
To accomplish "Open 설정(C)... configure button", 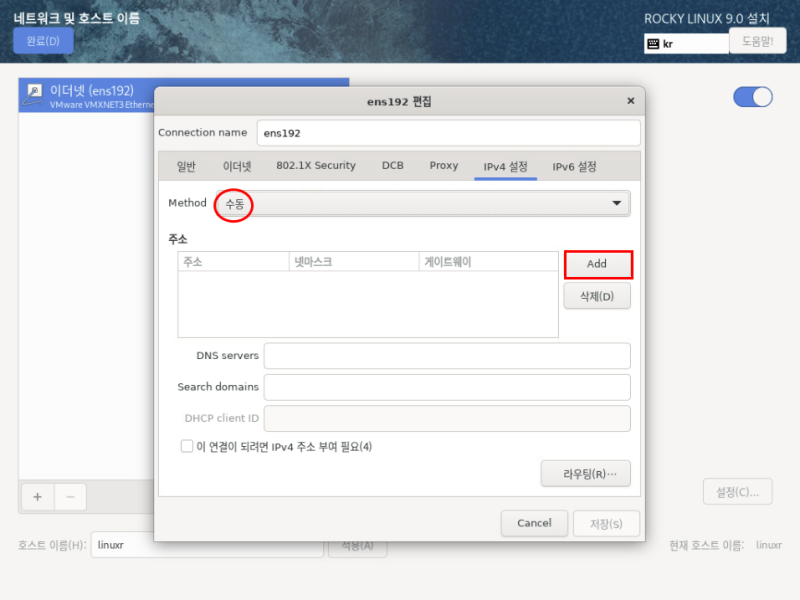I will (738, 492).
